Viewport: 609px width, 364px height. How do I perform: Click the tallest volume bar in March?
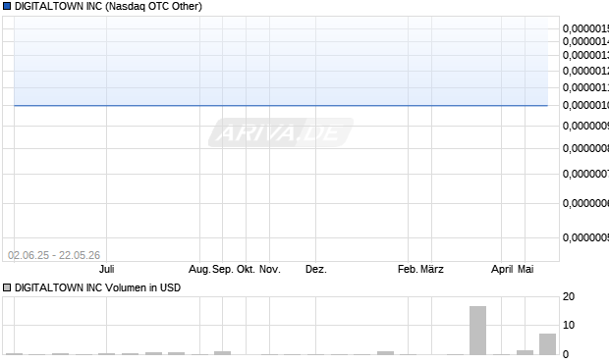pos(477,331)
